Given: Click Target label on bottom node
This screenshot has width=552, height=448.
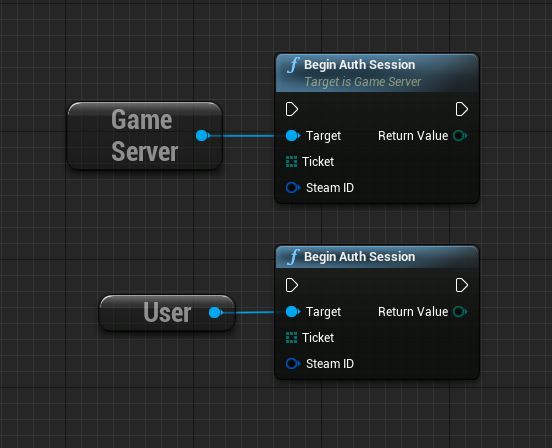Looking at the screenshot, I should 323,312.
